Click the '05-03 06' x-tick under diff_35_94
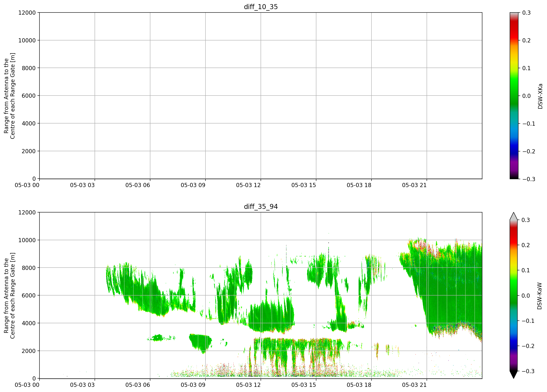 point(138,385)
